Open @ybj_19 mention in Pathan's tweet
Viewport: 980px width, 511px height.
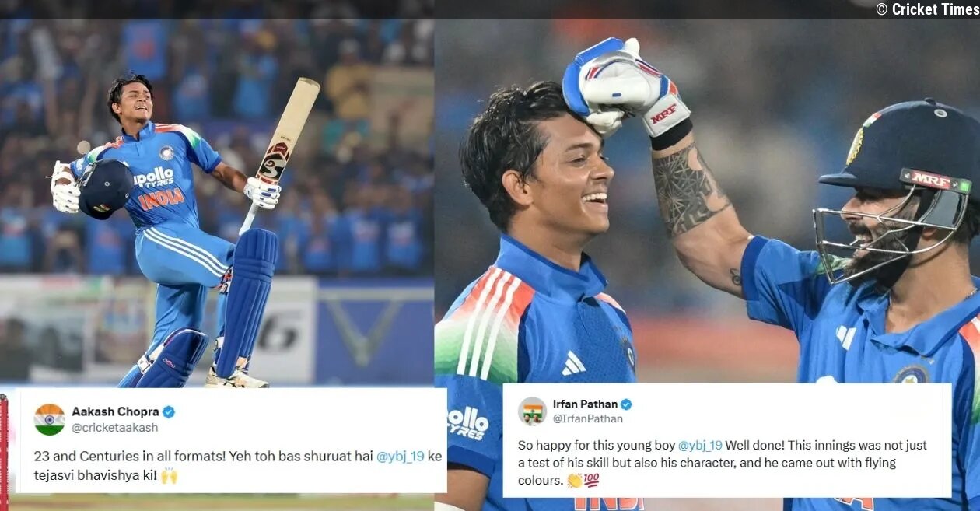point(700,446)
